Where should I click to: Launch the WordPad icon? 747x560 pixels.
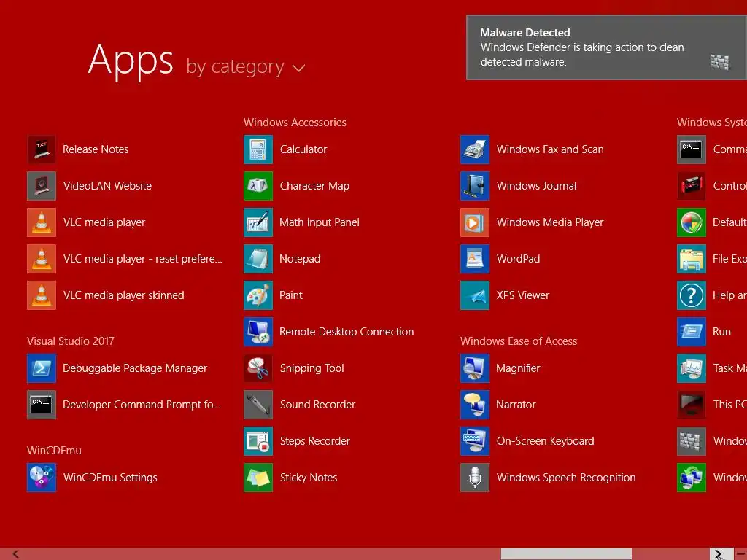(x=475, y=259)
